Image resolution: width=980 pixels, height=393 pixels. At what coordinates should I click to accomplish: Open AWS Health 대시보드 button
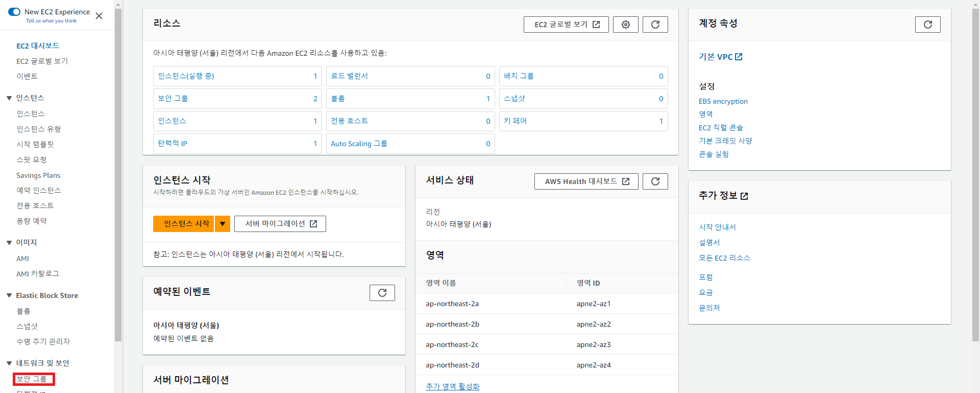(586, 181)
